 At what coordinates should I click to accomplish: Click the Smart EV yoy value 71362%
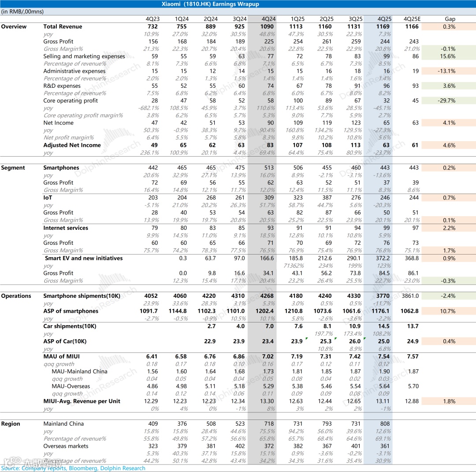pyautogui.click(x=294, y=266)
